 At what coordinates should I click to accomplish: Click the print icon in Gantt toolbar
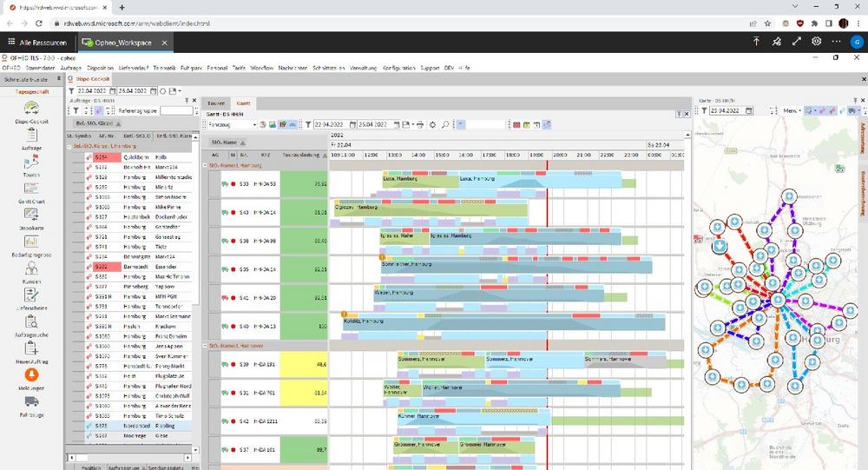tap(419, 124)
